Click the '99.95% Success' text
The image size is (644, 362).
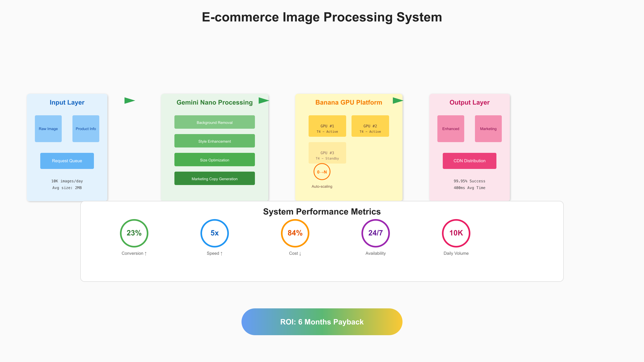coord(470,181)
